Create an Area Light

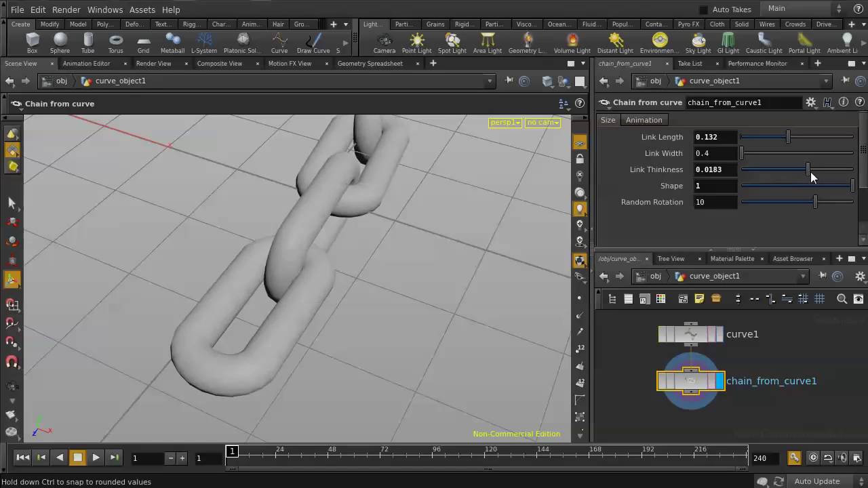point(488,43)
